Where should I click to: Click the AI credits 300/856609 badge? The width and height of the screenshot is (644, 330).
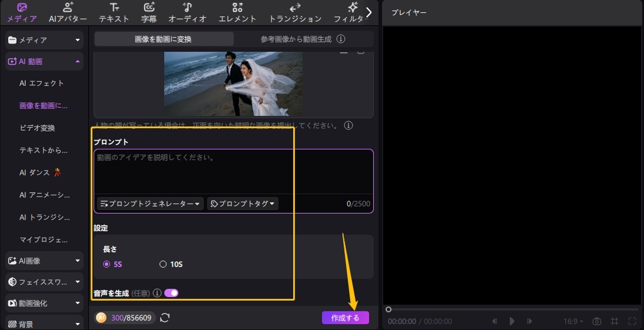(125, 318)
